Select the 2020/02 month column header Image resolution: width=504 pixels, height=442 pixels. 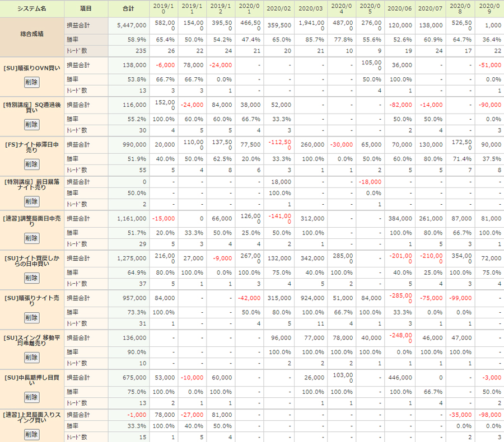[x=278, y=9]
